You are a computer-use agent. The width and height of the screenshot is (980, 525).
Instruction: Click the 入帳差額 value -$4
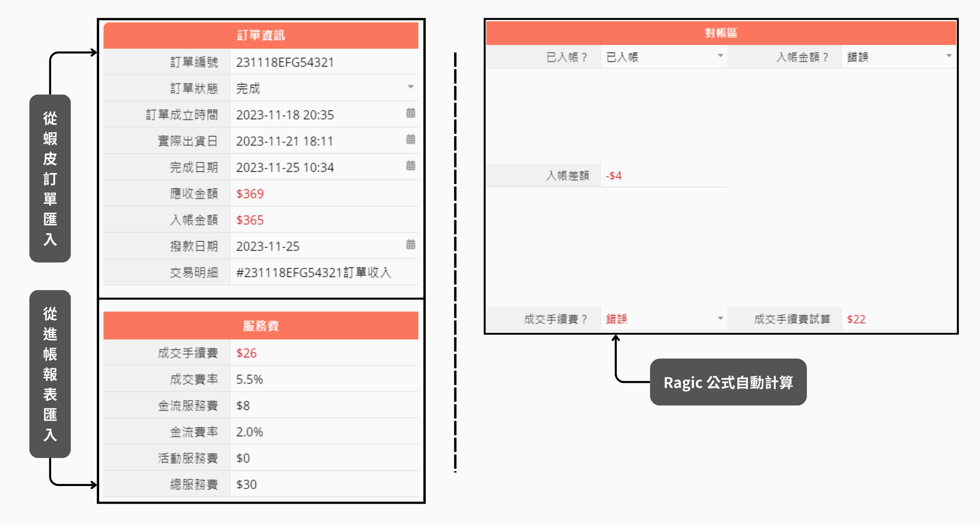614,175
